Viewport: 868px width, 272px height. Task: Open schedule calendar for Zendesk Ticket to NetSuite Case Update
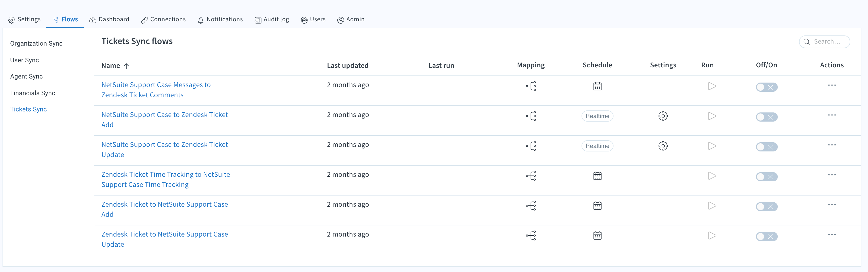(x=597, y=236)
